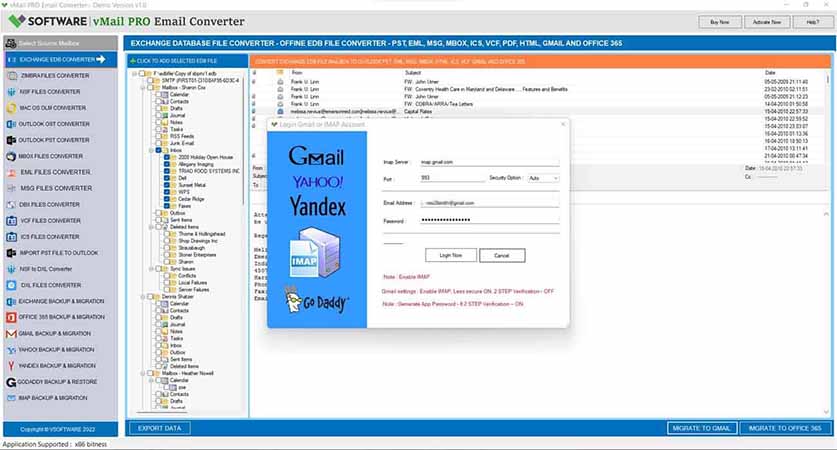Click the Import PST File to Outlook icon

(x=11, y=253)
